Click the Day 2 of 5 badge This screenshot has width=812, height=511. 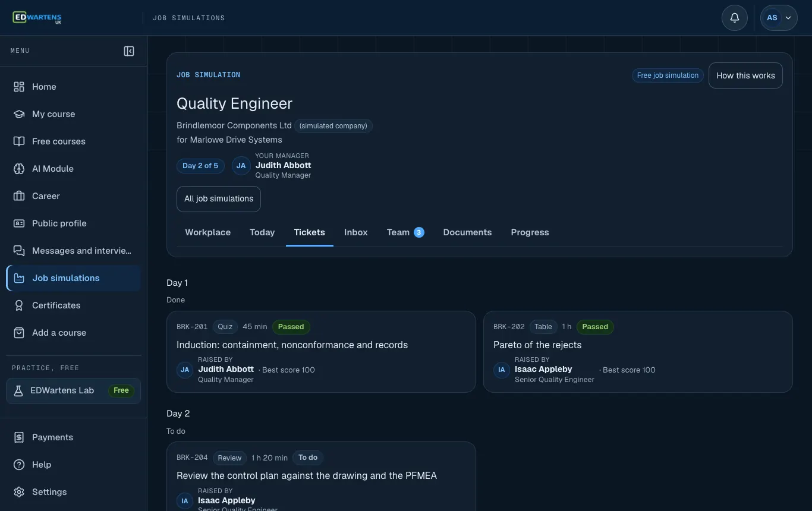pos(200,166)
